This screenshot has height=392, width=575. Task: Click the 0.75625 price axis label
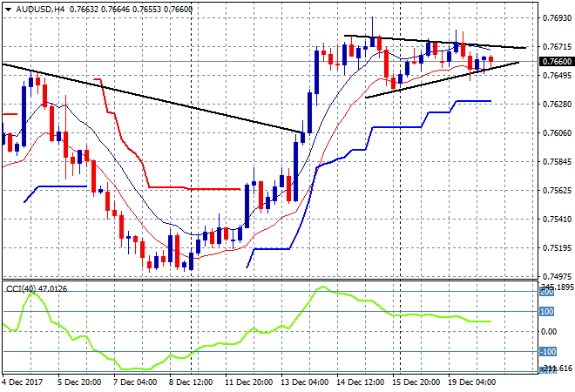tap(557, 191)
